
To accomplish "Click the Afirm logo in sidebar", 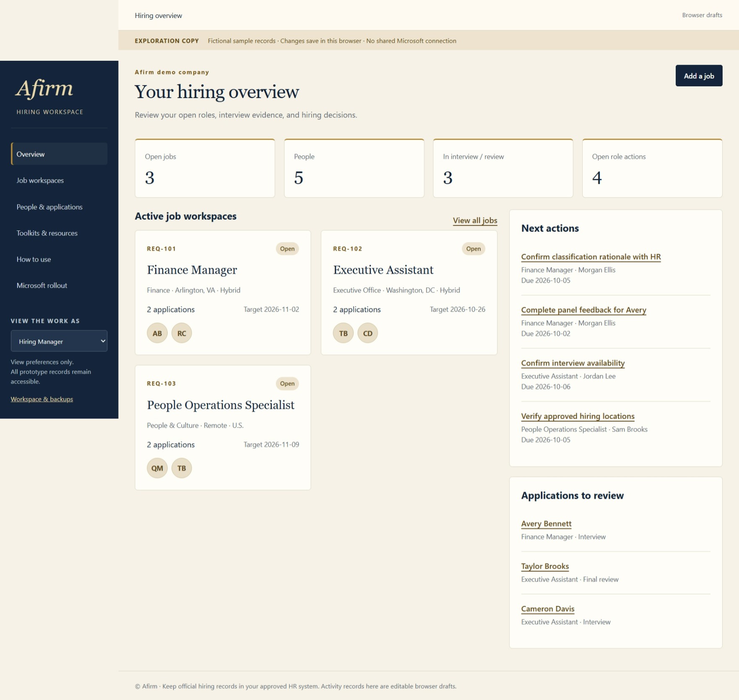I will 44,88.
